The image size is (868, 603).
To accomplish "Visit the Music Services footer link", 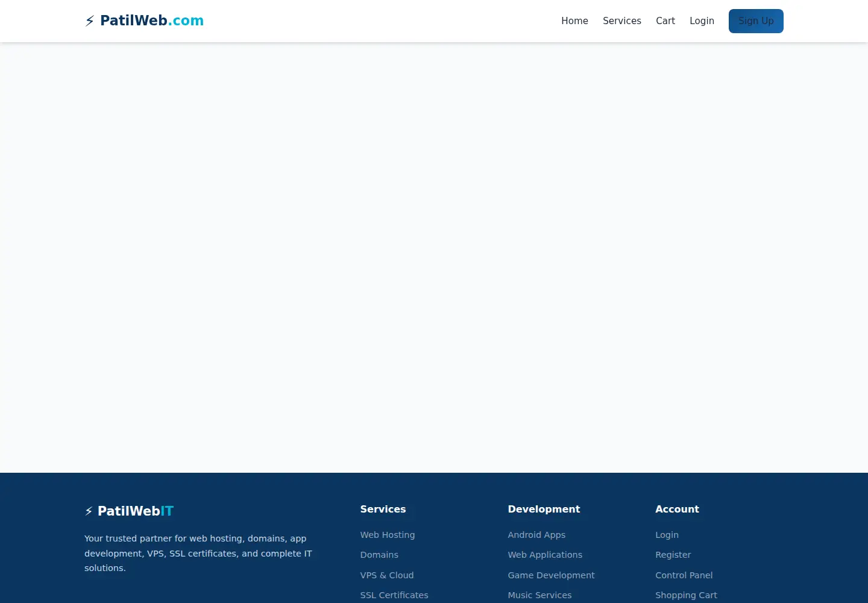I will pyautogui.click(x=539, y=595).
